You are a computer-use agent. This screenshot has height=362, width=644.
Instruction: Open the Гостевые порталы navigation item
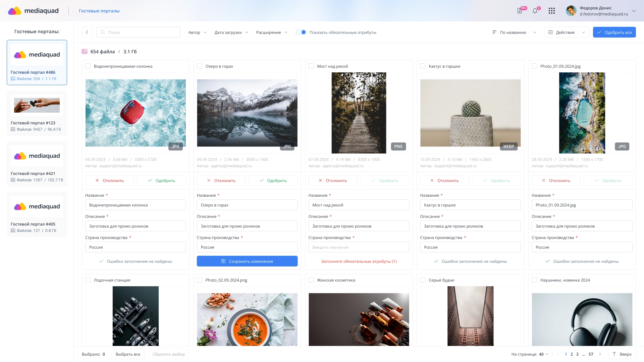99,11
